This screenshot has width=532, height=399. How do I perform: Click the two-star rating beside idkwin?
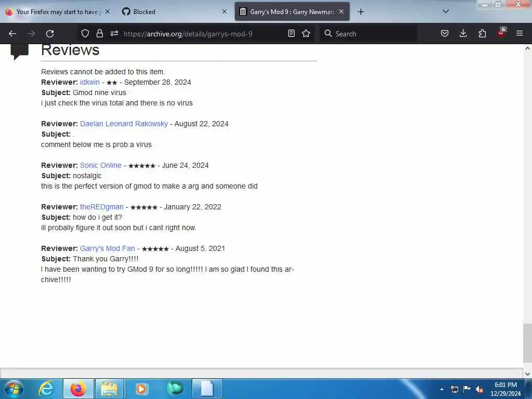click(112, 83)
